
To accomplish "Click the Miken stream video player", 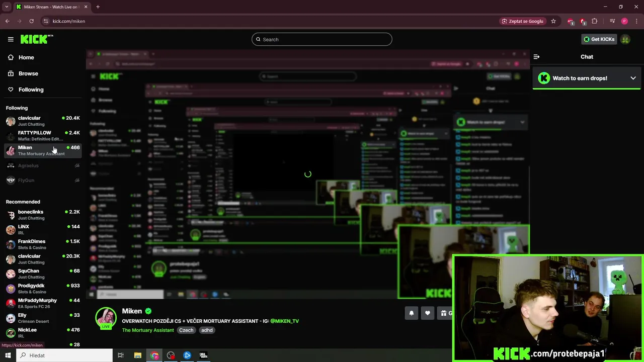I will (x=307, y=175).
